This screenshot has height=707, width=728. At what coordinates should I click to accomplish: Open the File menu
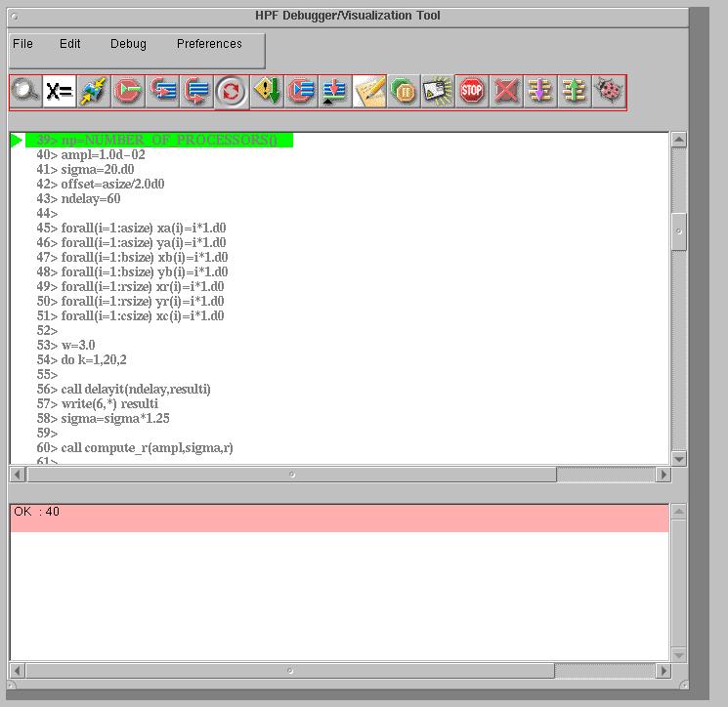click(x=22, y=44)
